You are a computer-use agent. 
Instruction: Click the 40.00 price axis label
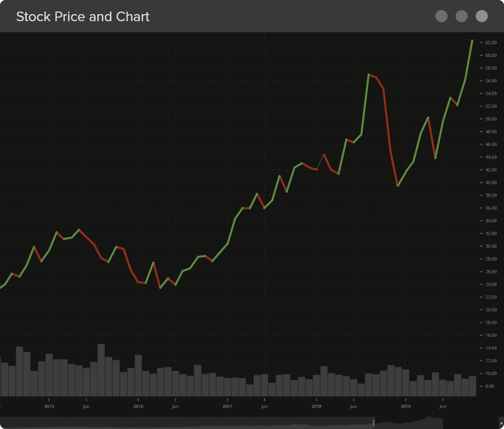click(x=490, y=182)
